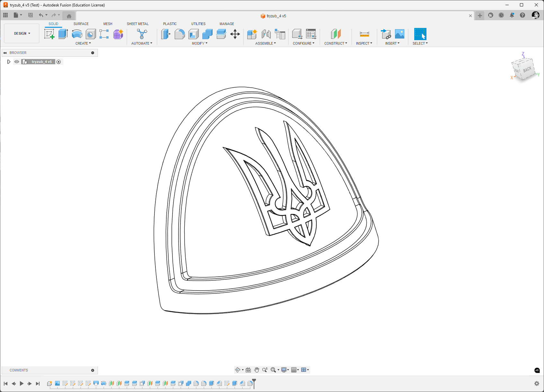The height and width of the screenshot is (392, 544).
Task: Toggle the Browser panel options dot
Action: (93, 53)
